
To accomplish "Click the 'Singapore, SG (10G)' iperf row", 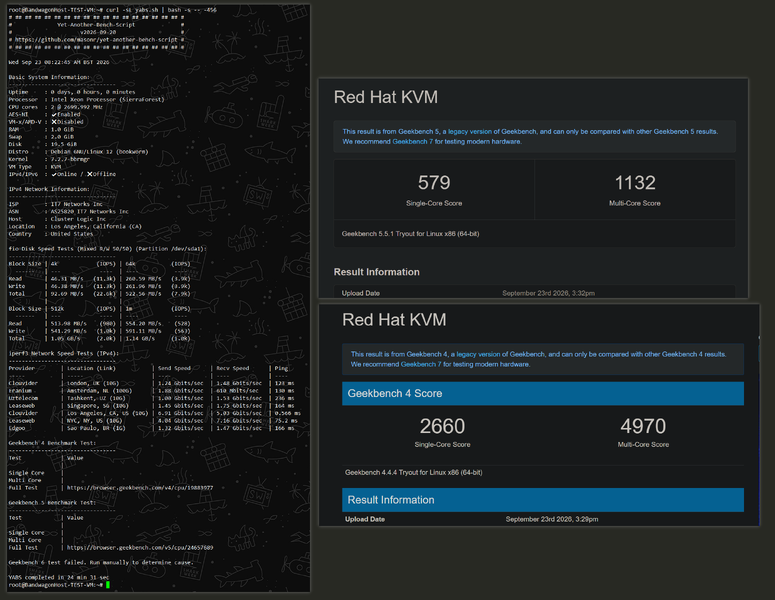I will pos(151,405).
